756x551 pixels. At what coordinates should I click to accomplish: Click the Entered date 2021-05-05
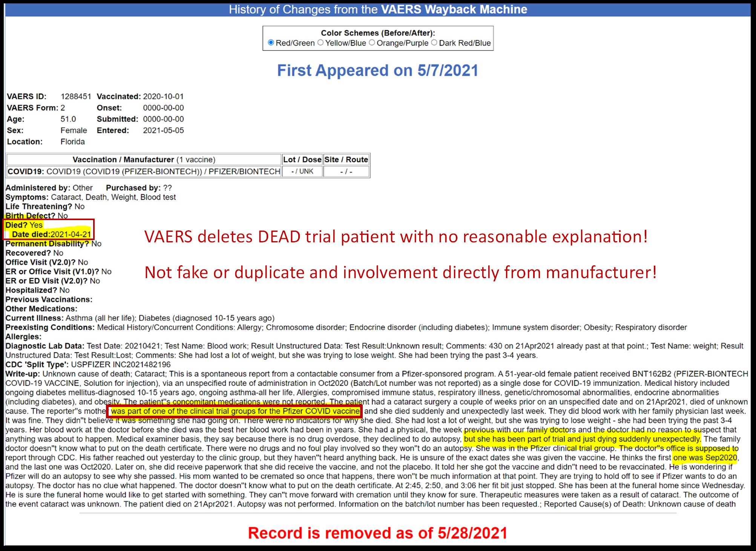tap(163, 130)
